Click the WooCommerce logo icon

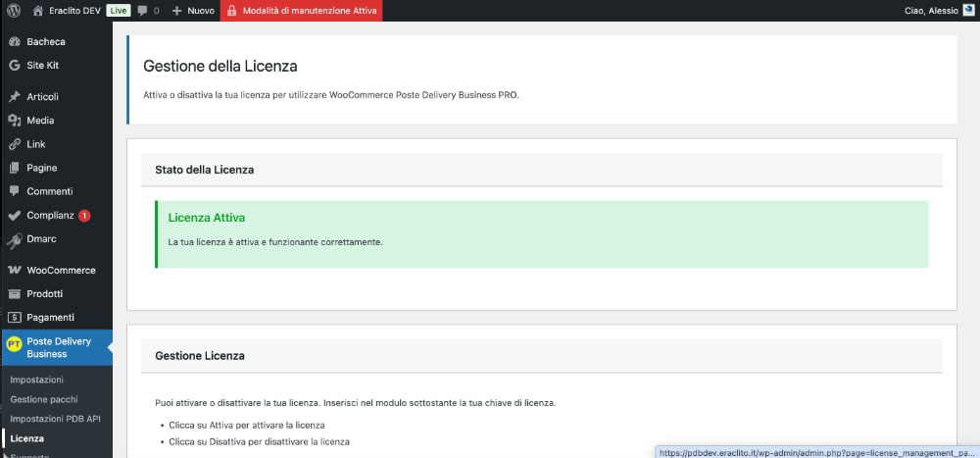click(x=14, y=271)
